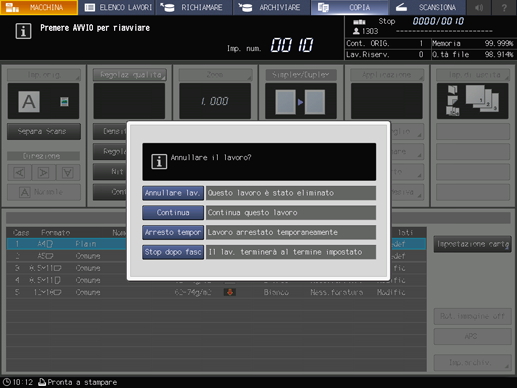Select tray 5 12×18 Comune row
The image size is (517, 388).
tap(216, 292)
